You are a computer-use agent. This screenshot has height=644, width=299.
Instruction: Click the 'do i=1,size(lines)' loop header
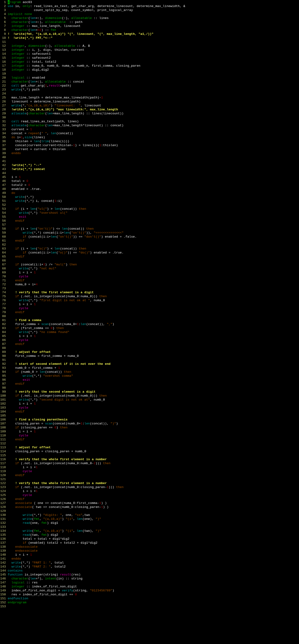pyautogui.click(x=28, y=137)
